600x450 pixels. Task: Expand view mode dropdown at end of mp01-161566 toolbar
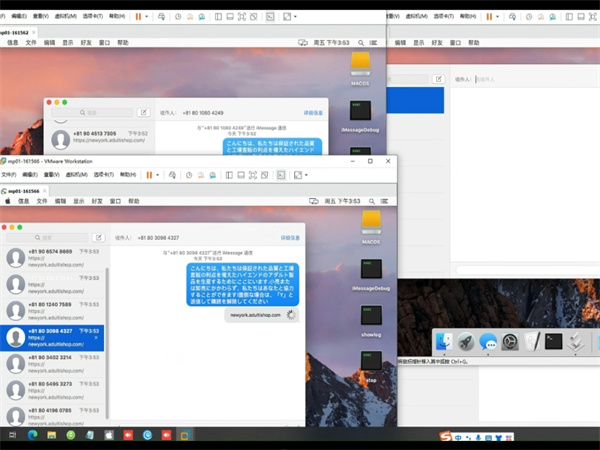[307, 174]
